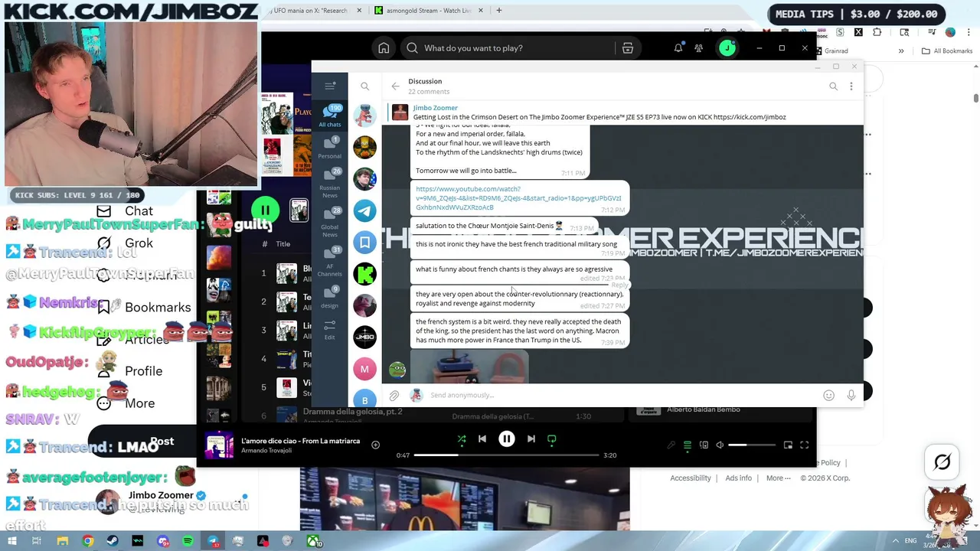The image size is (980, 551).
Task: Switch to the asmongold Stream browser tab
Action: (429, 11)
